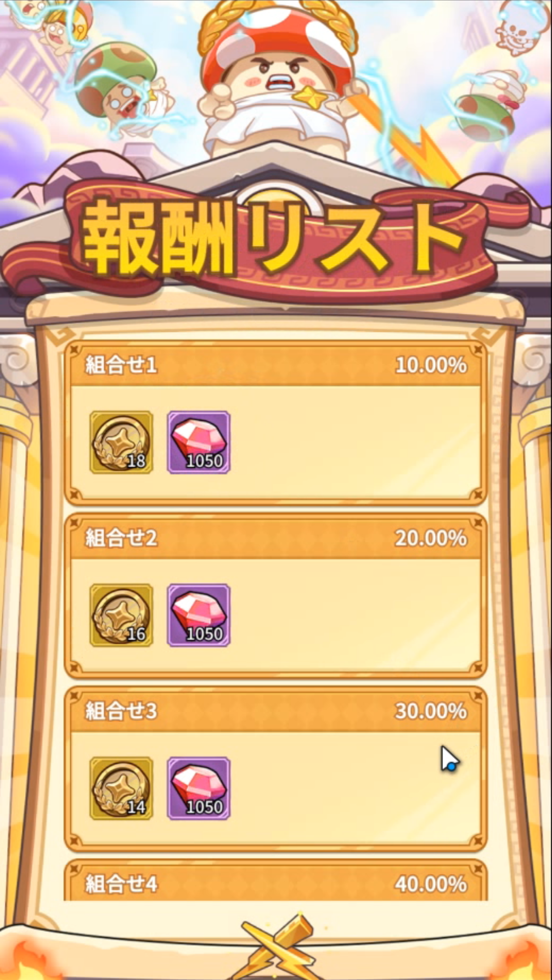This screenshot has height=980, width=552.
Task: Tap the gold coin icon in 組合せ1
Action: click(121, 442)
